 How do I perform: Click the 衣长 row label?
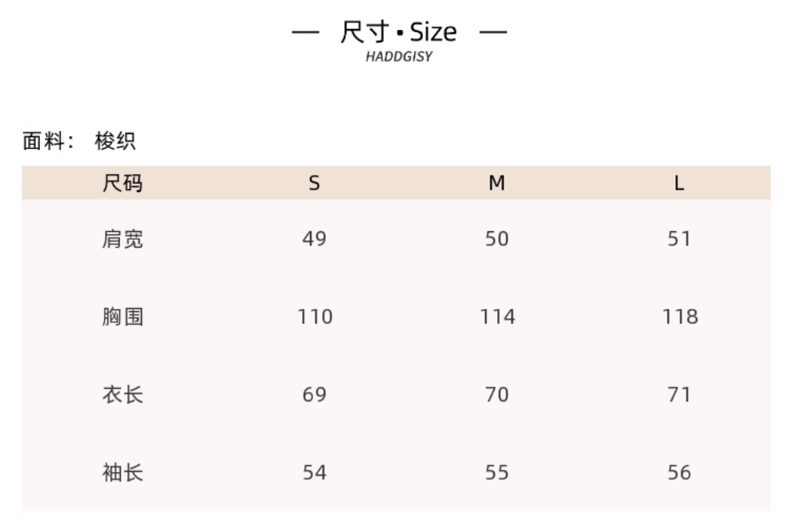[122, 394]
